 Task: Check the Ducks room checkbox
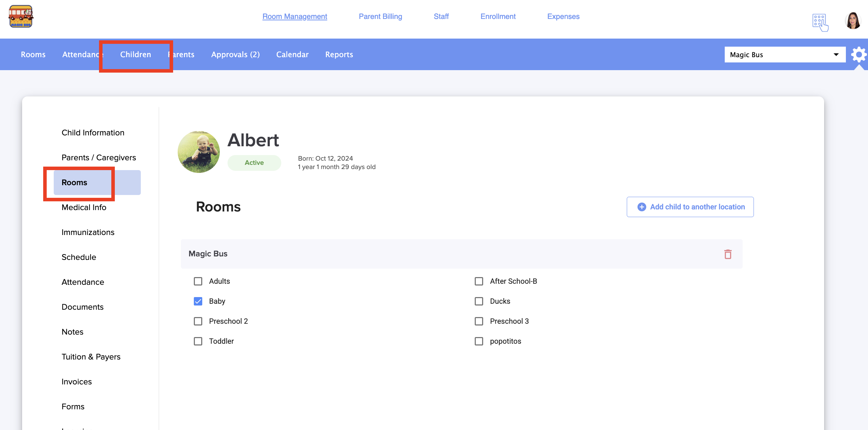479,301
